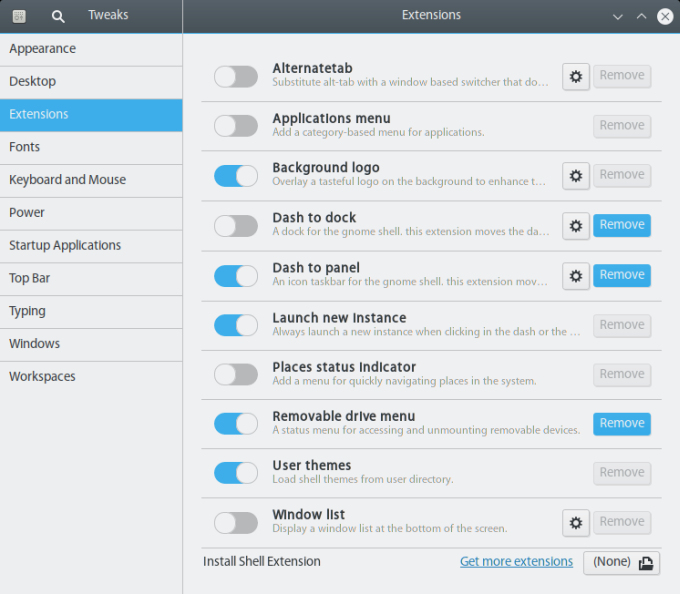Remove the Dash to dock extension
The image size is (680, 594).
pyautogui.click(x=622, y=225)
